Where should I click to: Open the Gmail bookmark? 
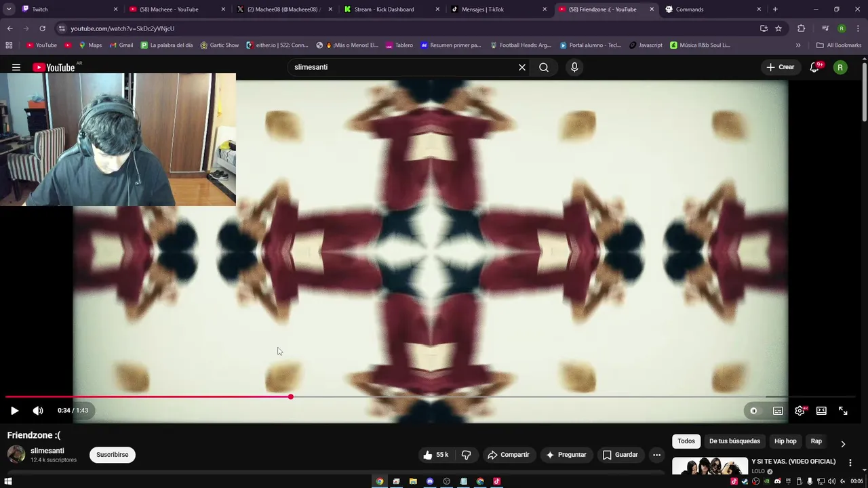121,45
